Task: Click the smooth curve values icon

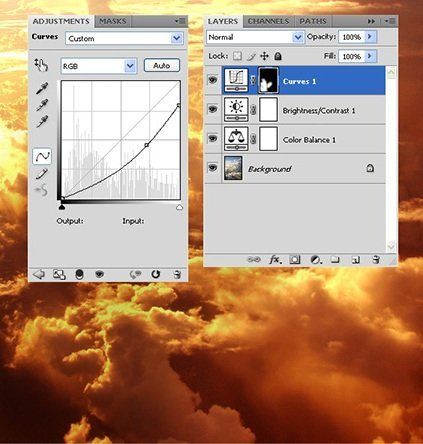Action: 41,191
